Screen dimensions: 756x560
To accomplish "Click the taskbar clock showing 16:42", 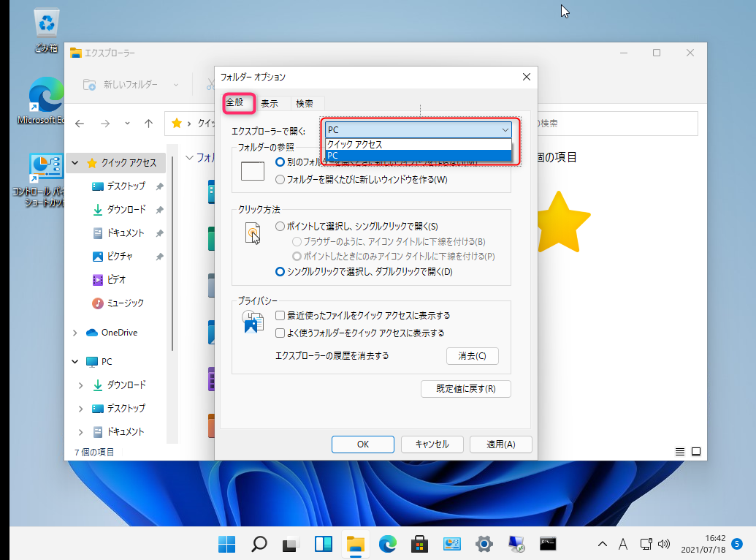I will (703, 544).
